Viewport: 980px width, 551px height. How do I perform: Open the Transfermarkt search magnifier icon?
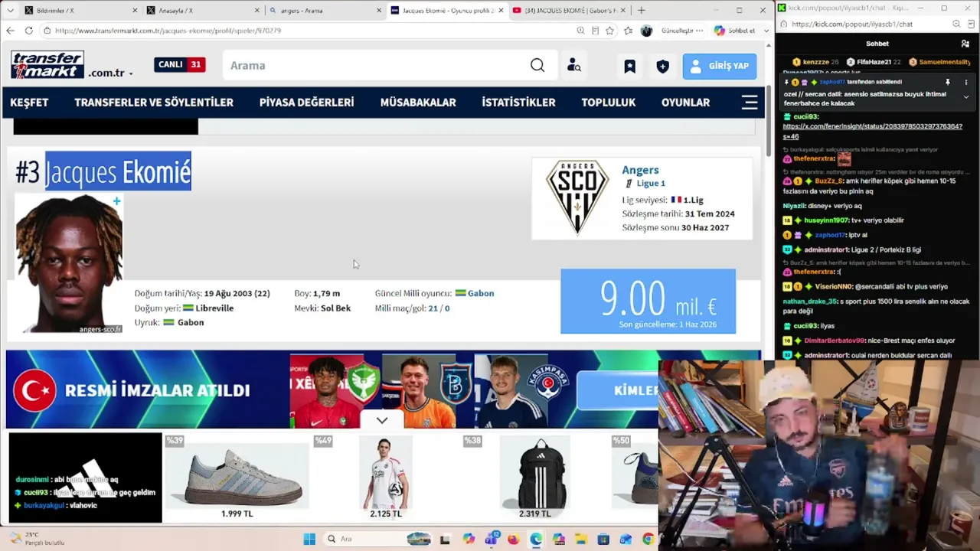point(537,65)
